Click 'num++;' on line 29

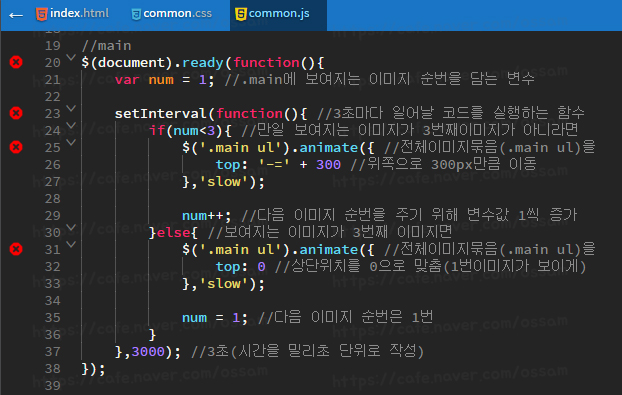coord(207,216)
